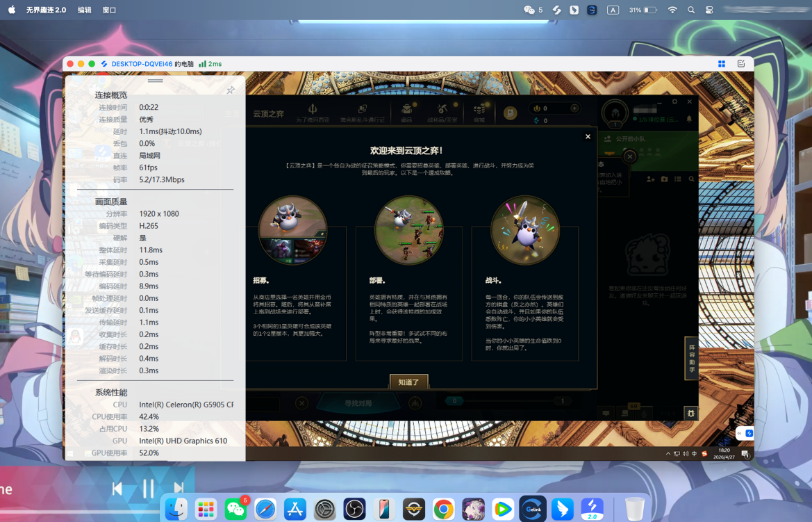Viewport: 812px width, 522px height.
Task: Click the list view icon in friends panel
Action: point(678,179)
